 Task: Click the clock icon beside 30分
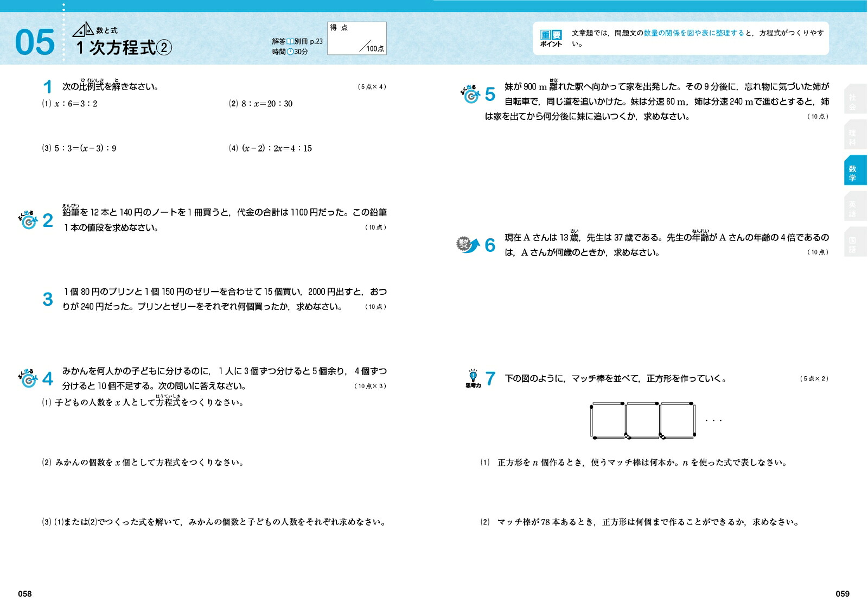[x=290, y=52]
